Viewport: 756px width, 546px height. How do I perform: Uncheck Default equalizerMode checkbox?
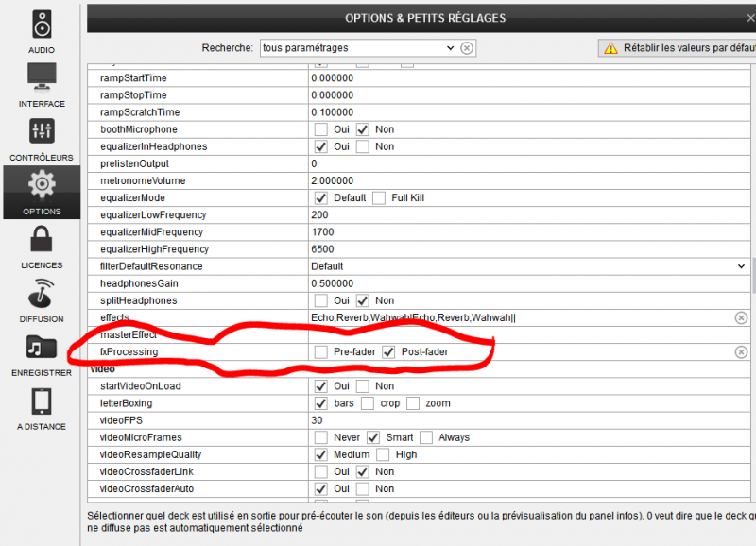coord(320,198)
